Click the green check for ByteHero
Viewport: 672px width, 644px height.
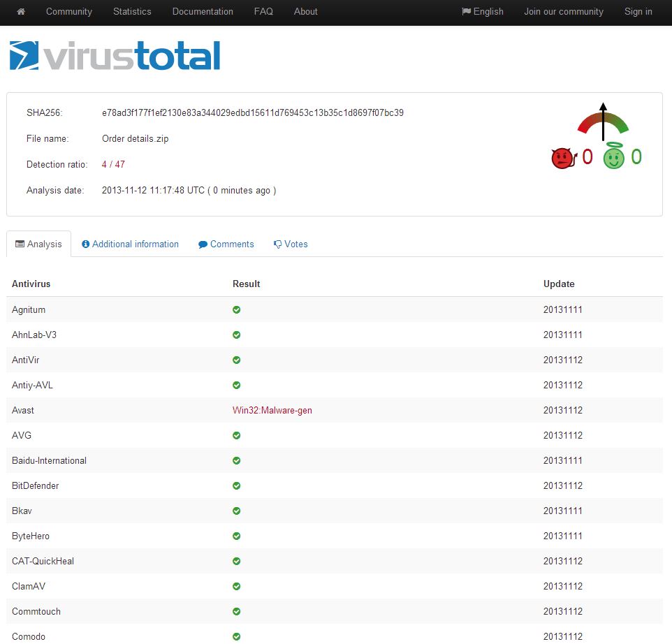pos(237,536)
